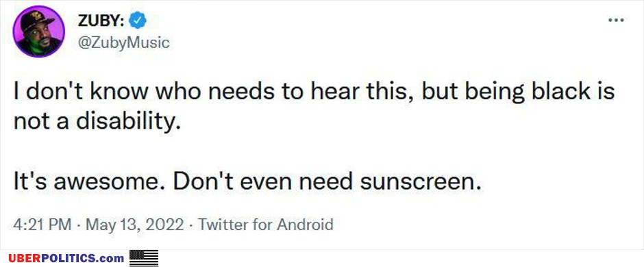The image size is (644, 267).
Task: Open the @ZubyMusic handle link
Action: coord(123,42)
